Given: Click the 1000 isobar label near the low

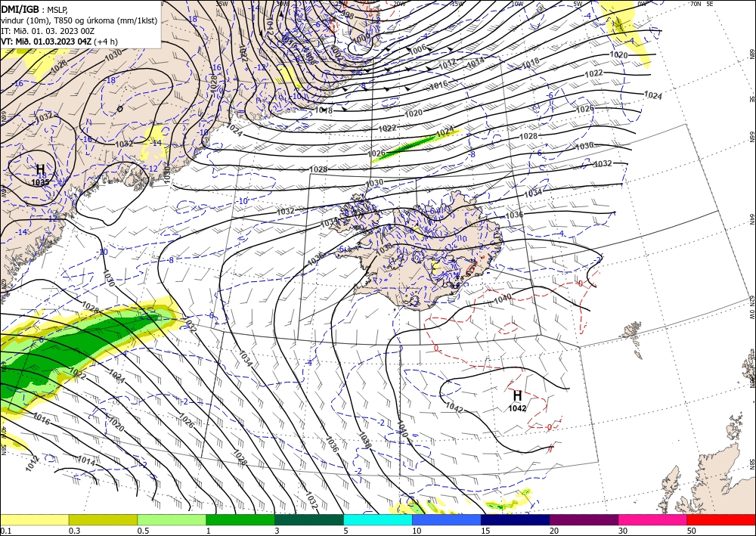Looking at the screenshot, I should pyautogui.click(x=361, y=36).
